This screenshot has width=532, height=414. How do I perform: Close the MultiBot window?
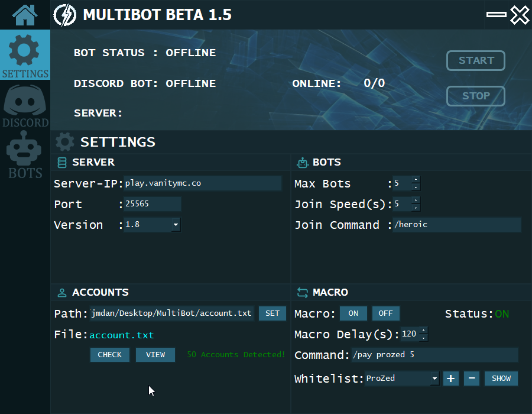point(520,15)
